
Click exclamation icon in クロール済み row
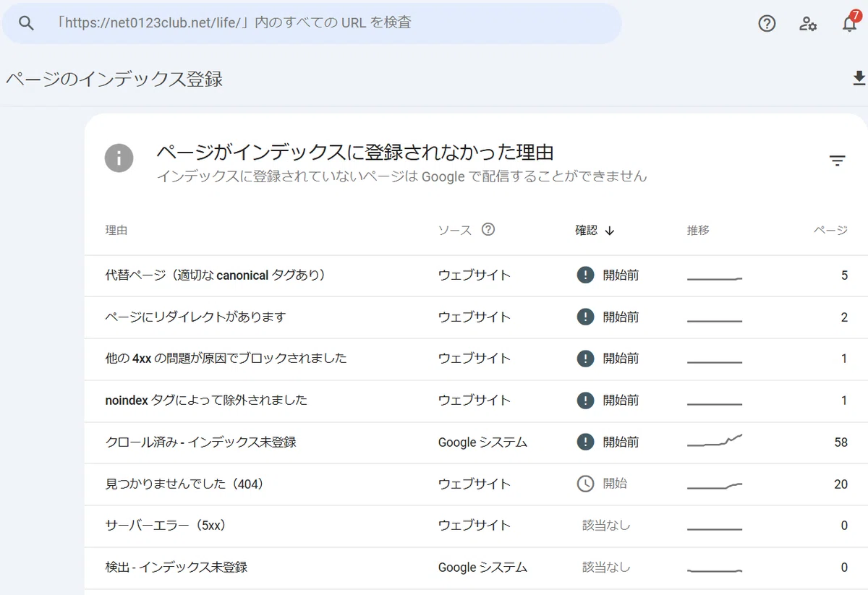point(585,442)
